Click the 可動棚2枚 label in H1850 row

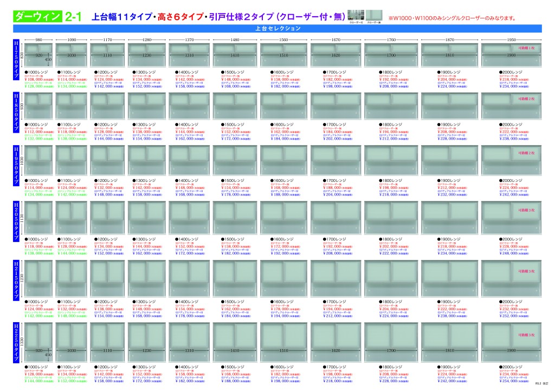(x=526, y=99)
